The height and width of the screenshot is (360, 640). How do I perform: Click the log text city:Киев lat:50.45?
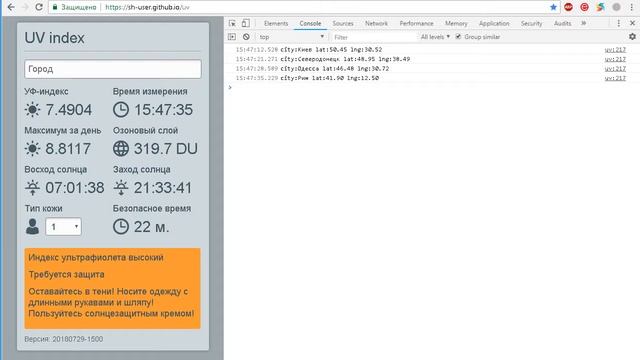tap(331, 49)
